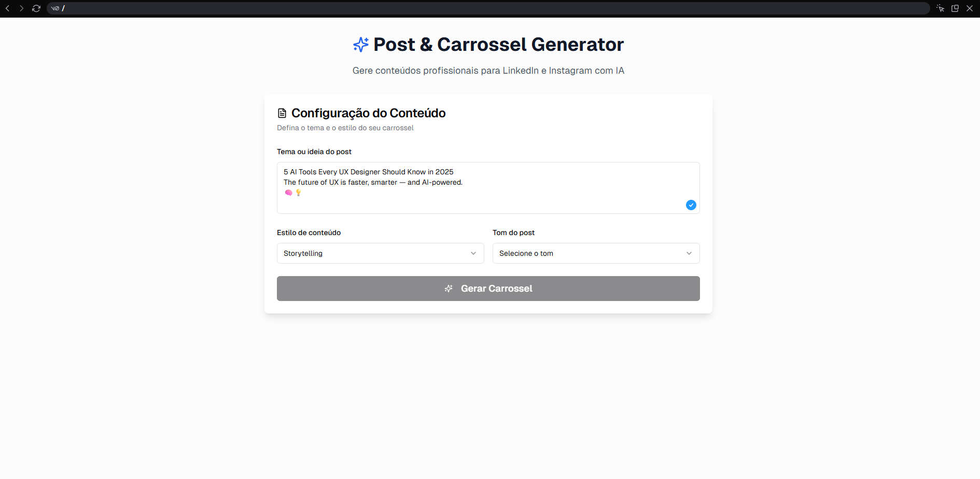Click the forward navigation arrow
Image resolution: width=980 pixels, height=479 pixels.
pyautogui.click(x=22, y=8)
